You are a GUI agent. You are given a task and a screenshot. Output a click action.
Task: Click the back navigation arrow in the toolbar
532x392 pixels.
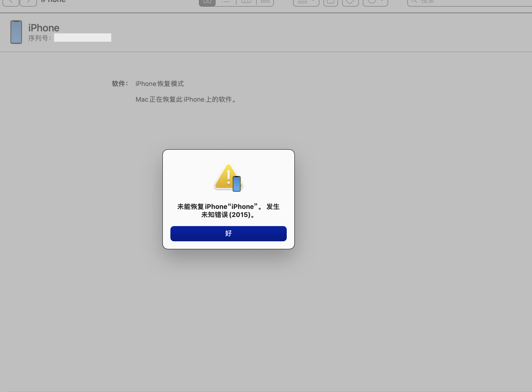(11, 2)
